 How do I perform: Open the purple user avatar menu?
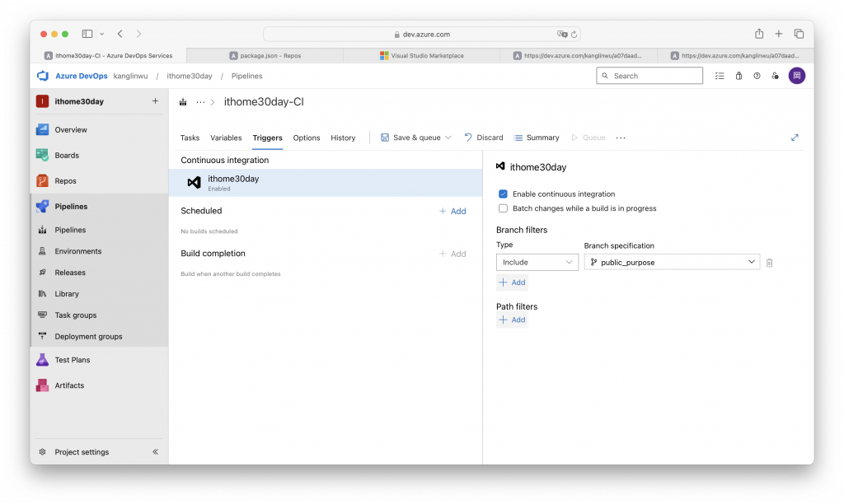point(797,76)
